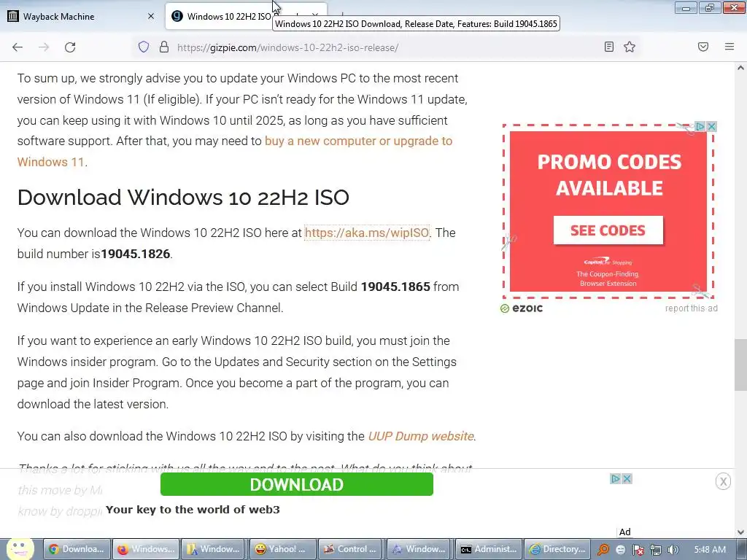
Task: Click action center flag tray icon
Action: click(x=638, y=550)
